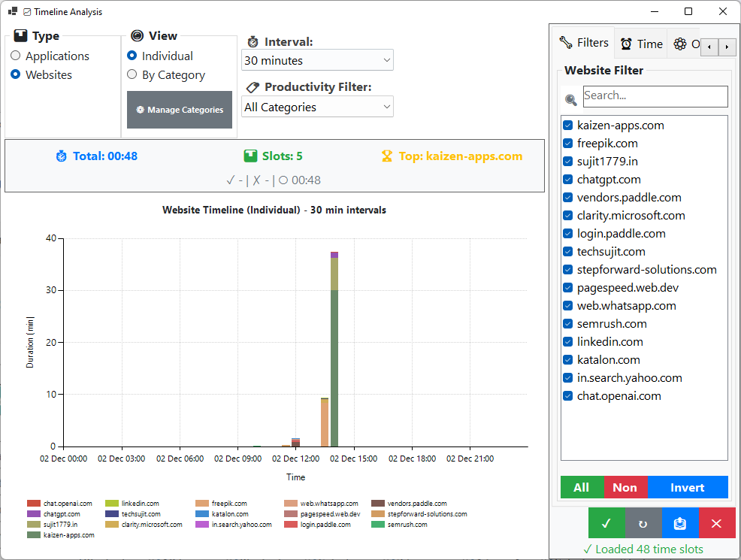741x560 pixels.
Task: Toggle the linkedin.com checkbox
Action: coord(568,342)
